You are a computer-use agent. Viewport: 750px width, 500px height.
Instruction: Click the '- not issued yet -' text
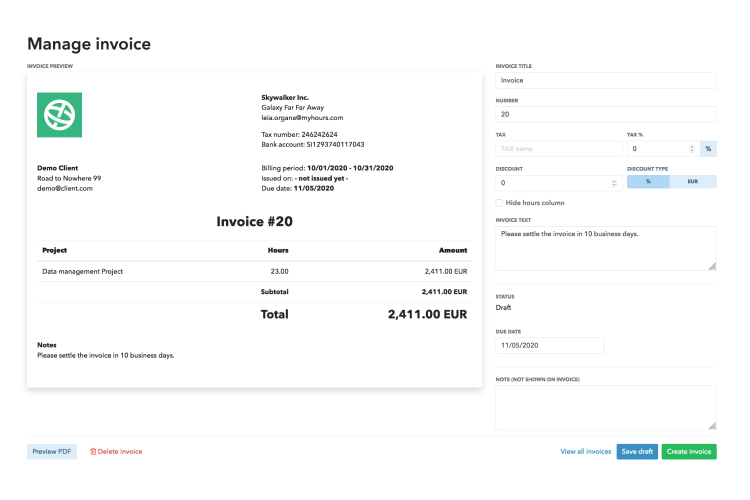click(321, 178)
